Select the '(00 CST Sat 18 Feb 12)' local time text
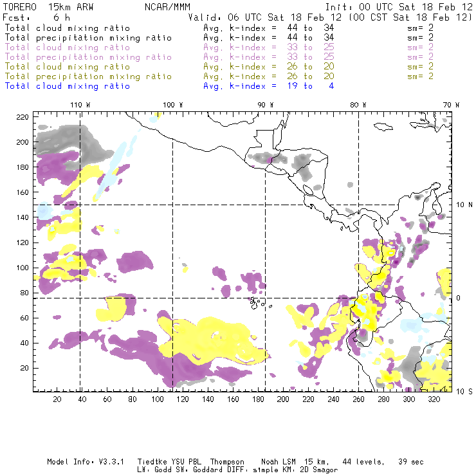The width and height of the screenshot is (476, 476). [x=410, y=17]
